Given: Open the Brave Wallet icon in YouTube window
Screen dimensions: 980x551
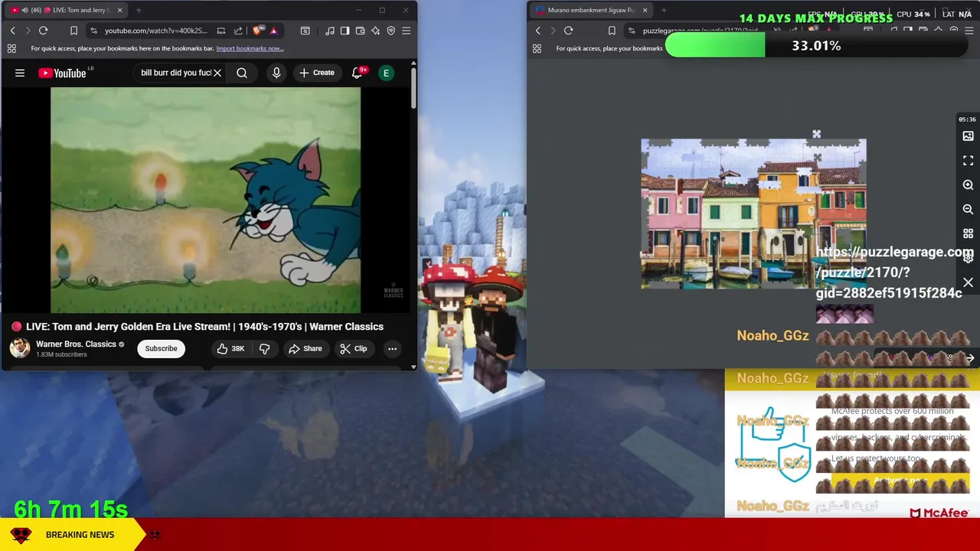Looking at the screenshot, I should click(x=360, y=31).
